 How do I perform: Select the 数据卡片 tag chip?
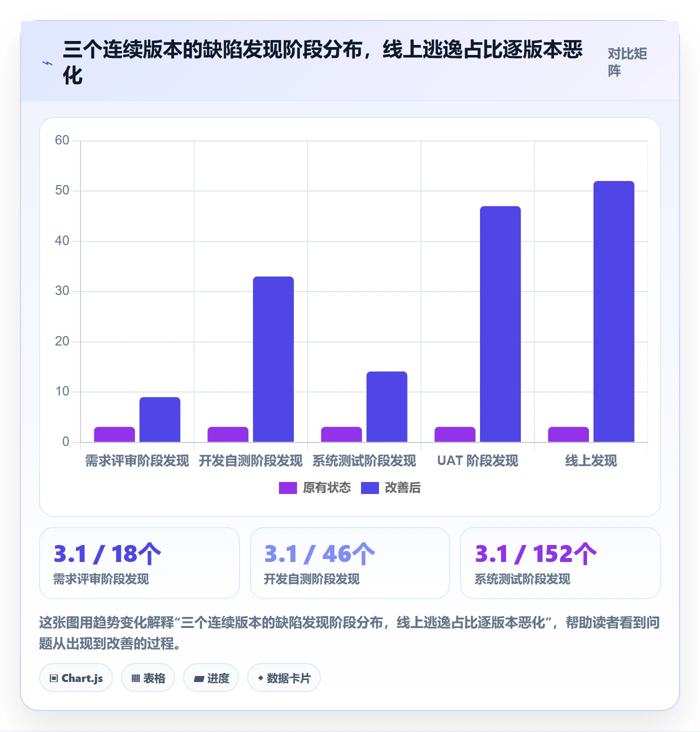tap(284, 678)
